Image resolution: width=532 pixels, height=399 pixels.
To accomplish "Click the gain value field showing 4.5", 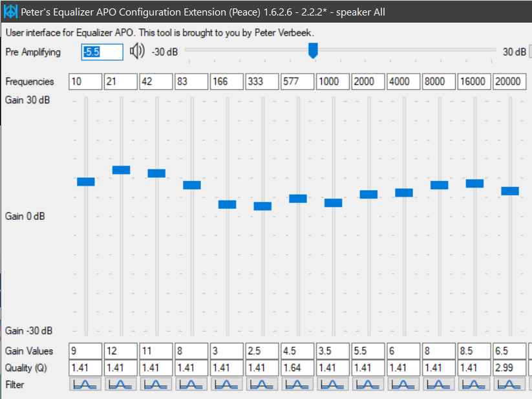I will [297, 350].
